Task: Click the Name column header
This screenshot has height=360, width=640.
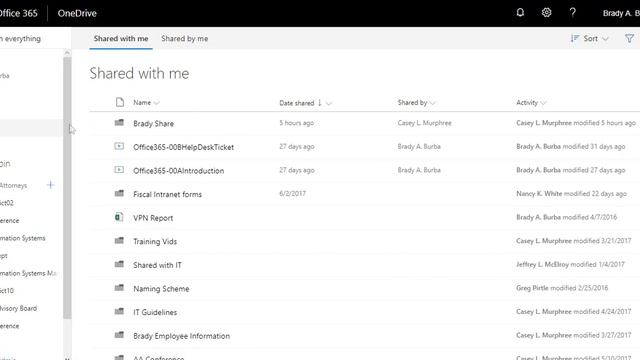Action: 142,102
